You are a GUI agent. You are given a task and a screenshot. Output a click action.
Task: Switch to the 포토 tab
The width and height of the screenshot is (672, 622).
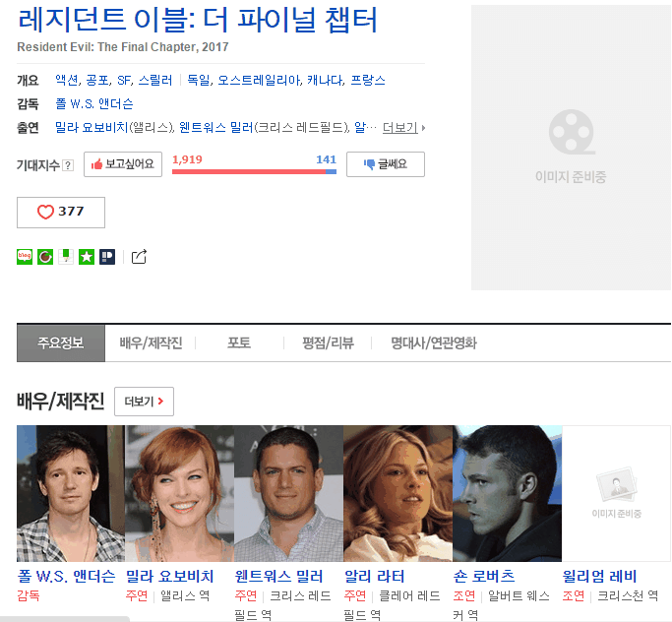[x=239, y=342]
